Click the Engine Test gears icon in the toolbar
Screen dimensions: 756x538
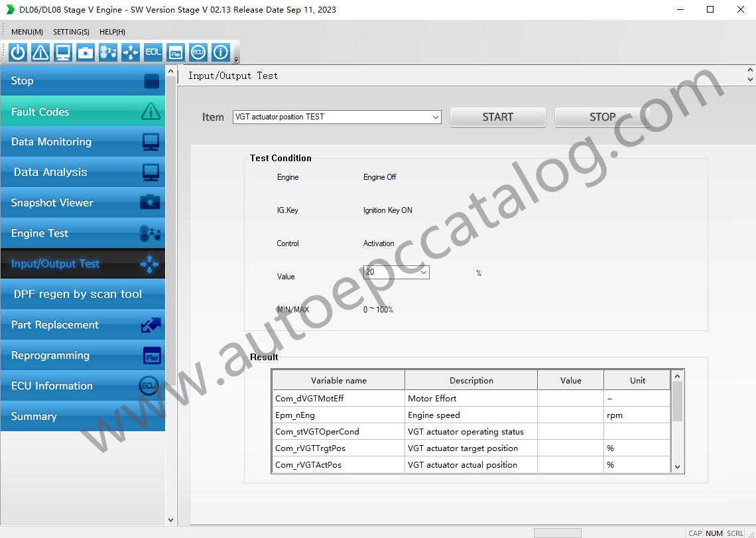pos(107,52)
